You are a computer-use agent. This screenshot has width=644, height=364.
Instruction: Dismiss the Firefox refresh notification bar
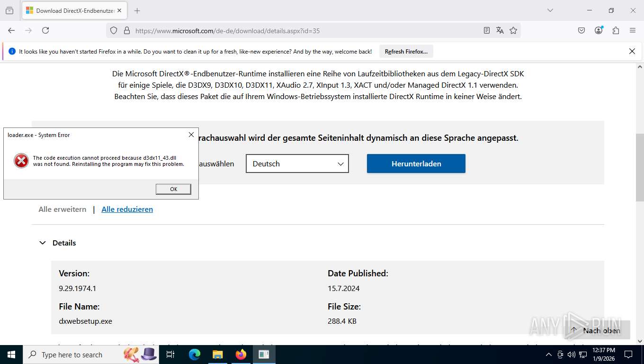(x=632, y=51)
